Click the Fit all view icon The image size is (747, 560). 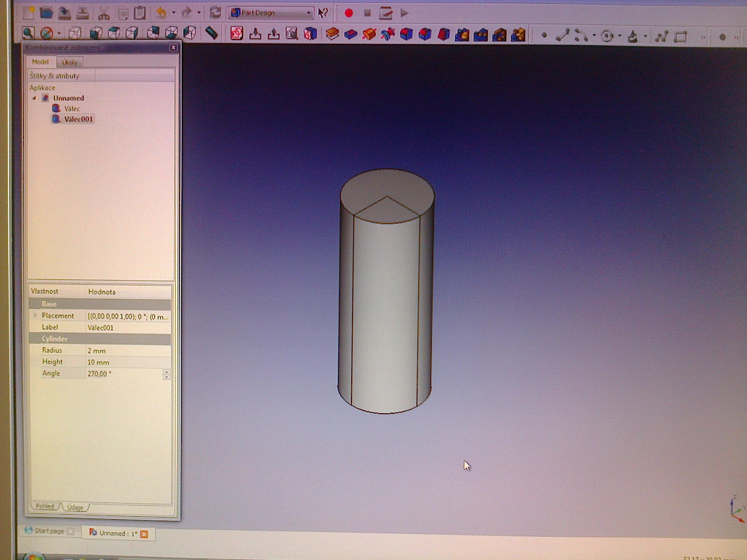tap(28, 34)
